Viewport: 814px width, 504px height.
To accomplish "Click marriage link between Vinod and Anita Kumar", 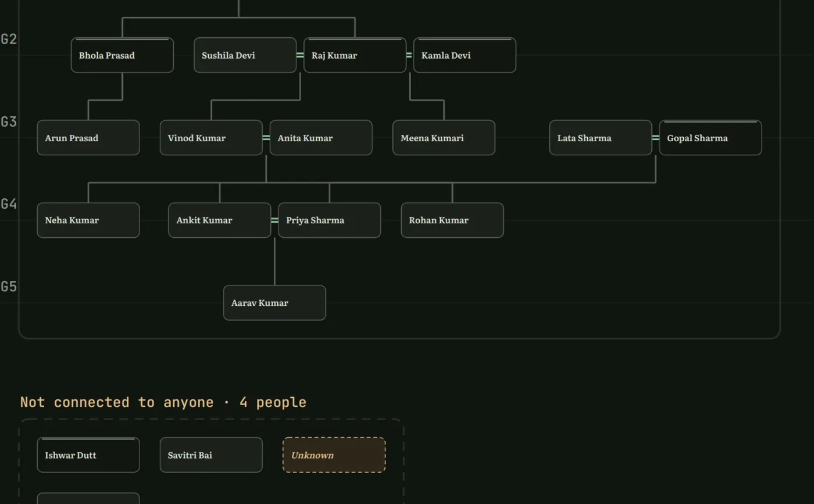I will (x=266, y=138).
